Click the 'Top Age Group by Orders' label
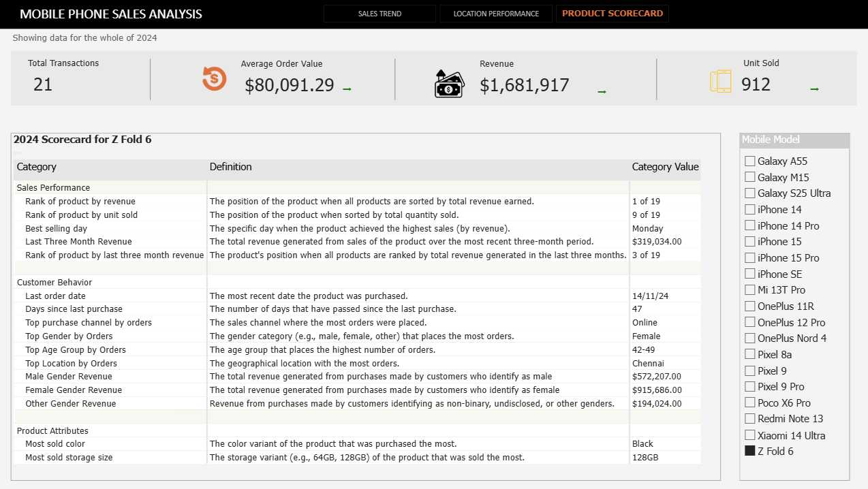This screenshot has height=489, width=868. [x=76, y=350]
